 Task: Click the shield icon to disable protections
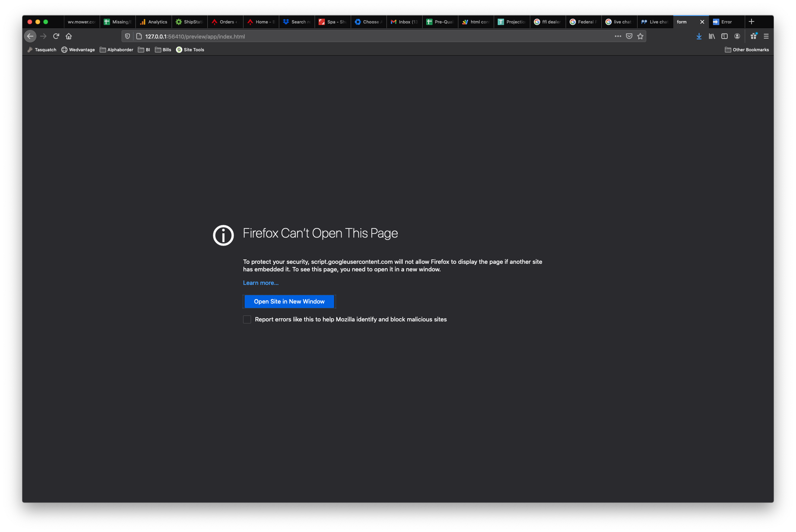127,36
